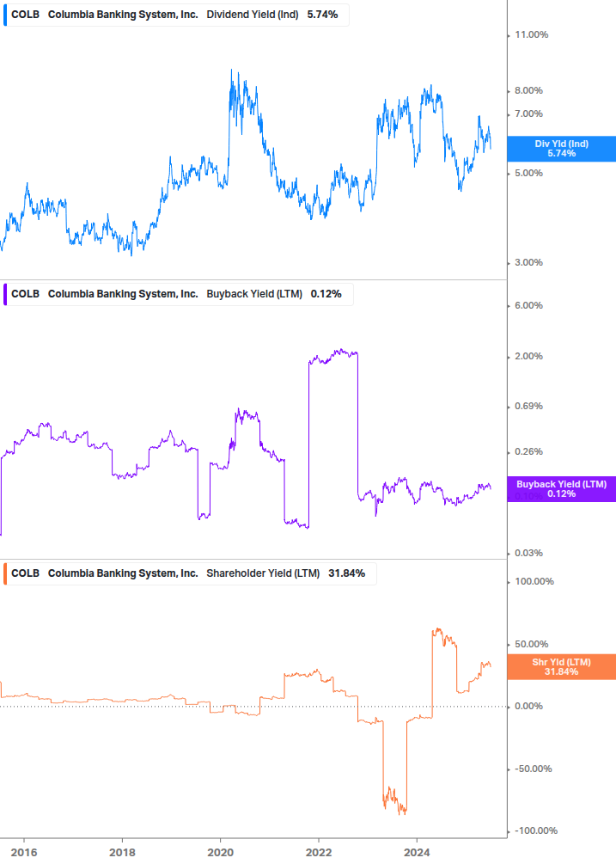This screenshot has height=864, width=616.
Task: Click the 3.00% tick on the dividend axis
Action: tap(528, 263)
